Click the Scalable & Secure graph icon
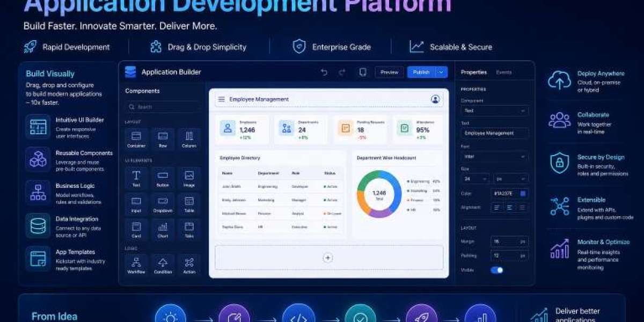Screen dimensions: 644x322 [416, 47]
